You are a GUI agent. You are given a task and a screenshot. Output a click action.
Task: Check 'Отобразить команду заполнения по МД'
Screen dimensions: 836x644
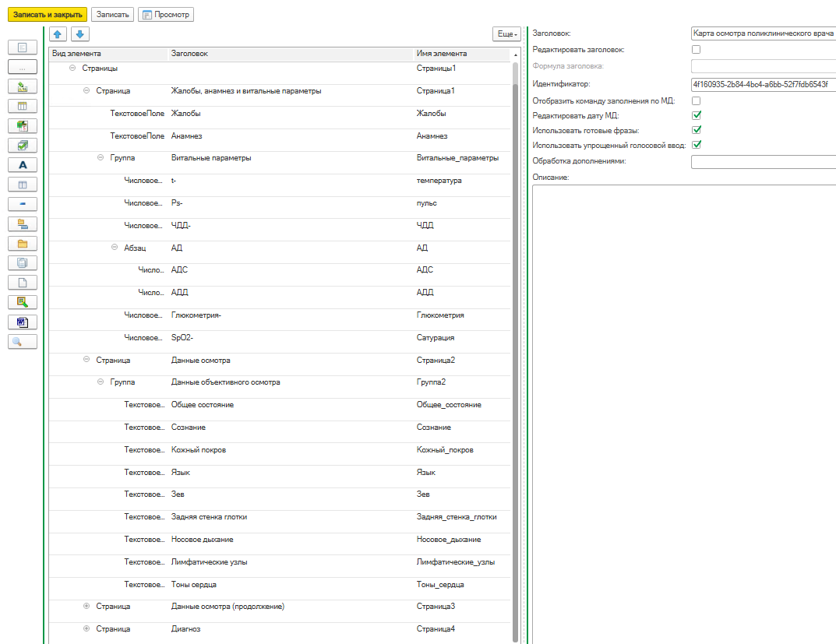[x=697, y=101]
